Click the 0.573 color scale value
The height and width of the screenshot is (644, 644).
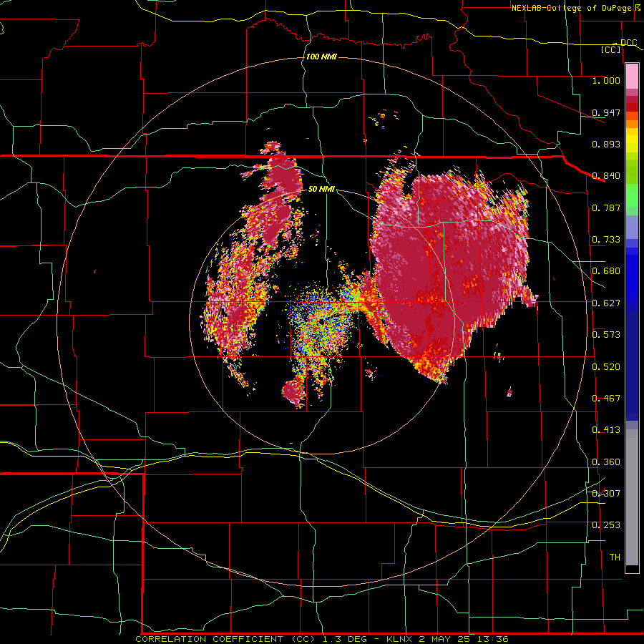pyautogui.click(x=606, y=335)
